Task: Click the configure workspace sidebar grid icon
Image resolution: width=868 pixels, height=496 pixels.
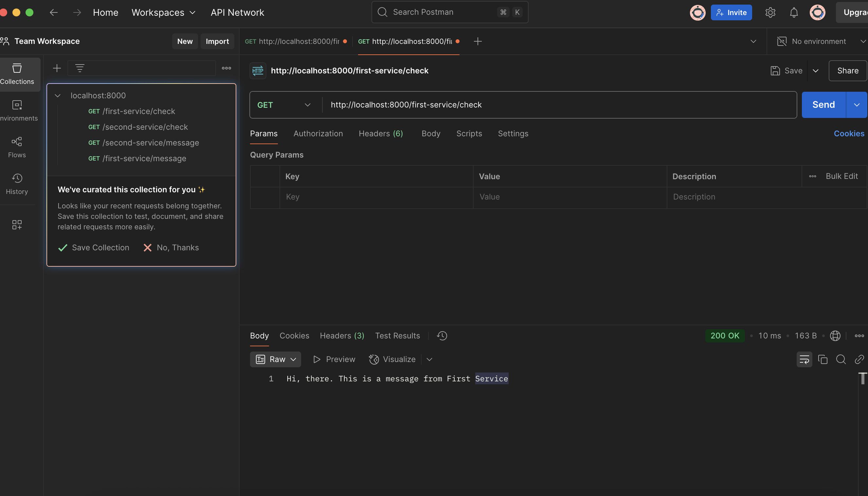Action: click(17, 224)
